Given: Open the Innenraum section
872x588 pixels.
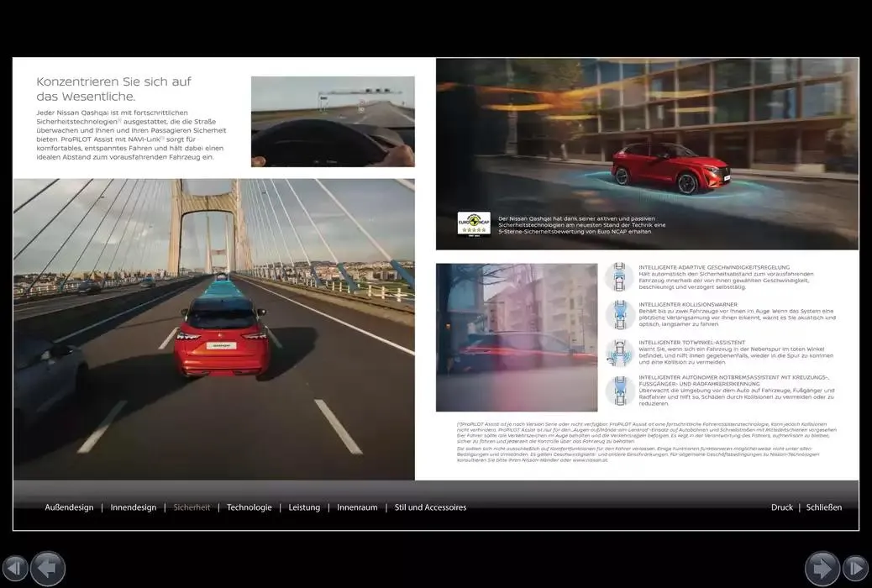Looking at the screenshot, I should (x=357, y=507).
